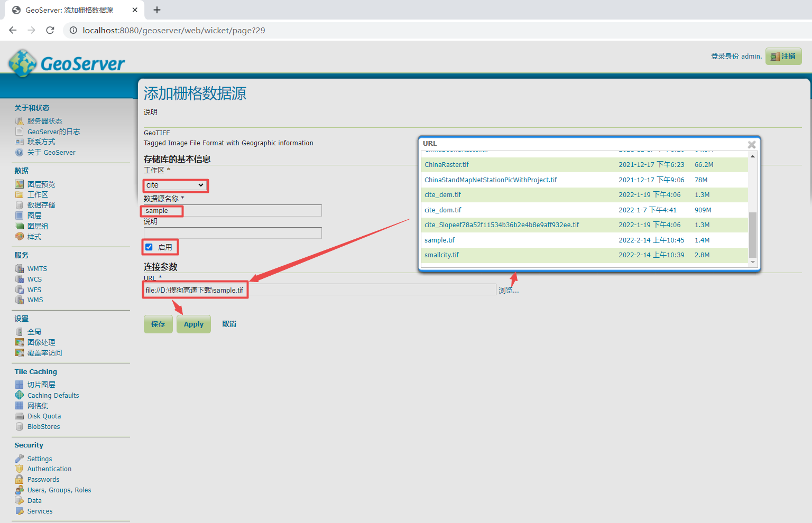
Task: Click the 保存 (Save) button
Action: pos(158,324)
